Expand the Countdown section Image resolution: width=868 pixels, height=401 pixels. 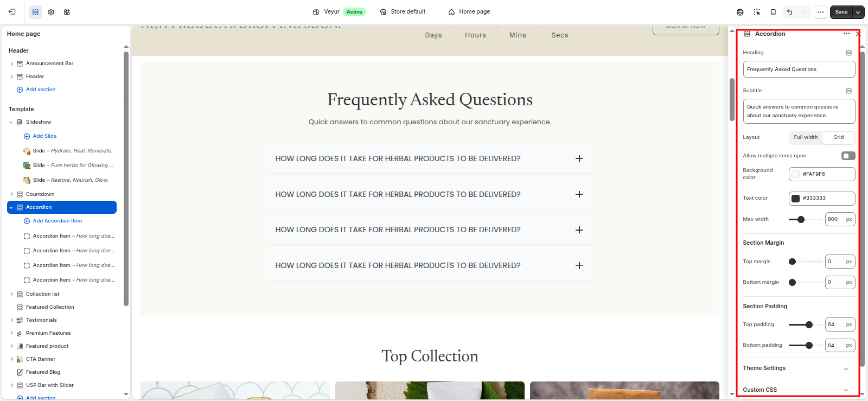pos(11,194)
